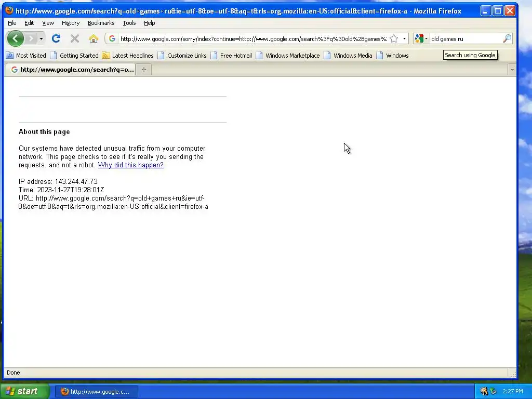Minimize the Firefox window

click(486, 11)
